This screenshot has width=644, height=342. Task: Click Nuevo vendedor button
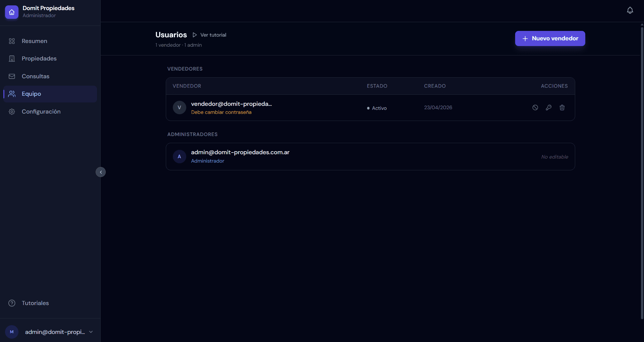click(x=550, y=38)
